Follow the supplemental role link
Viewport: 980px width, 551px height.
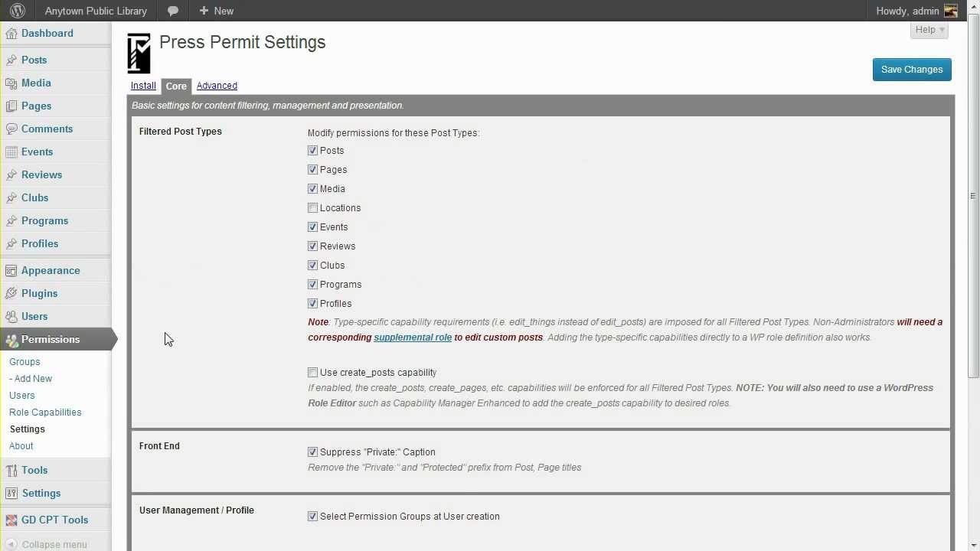click(413, 337)
